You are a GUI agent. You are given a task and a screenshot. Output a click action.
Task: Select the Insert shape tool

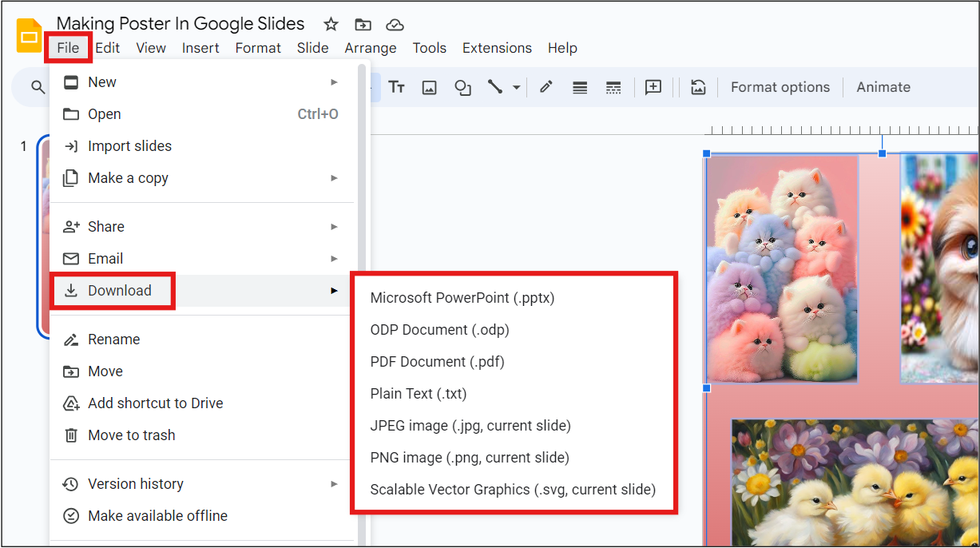(462, 87)
